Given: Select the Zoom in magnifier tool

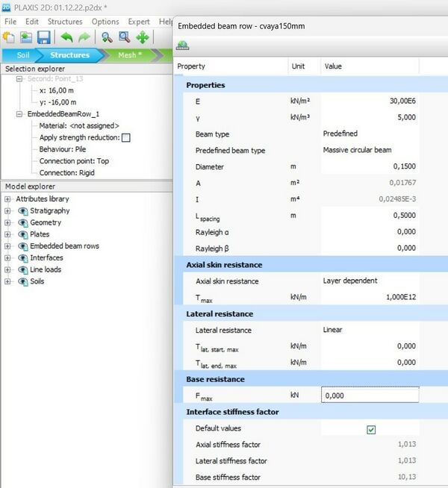Looking at the screenshot, I should pos(124,37).
